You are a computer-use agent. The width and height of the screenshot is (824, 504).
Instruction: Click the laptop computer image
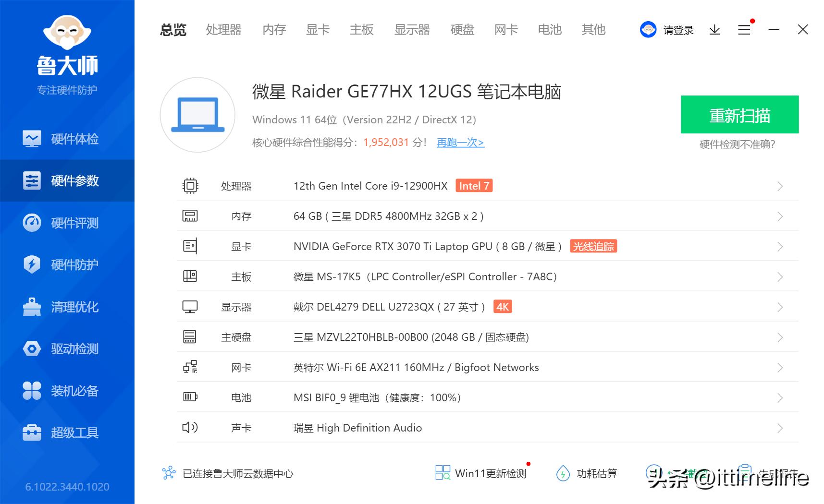[x=197, y=115]
